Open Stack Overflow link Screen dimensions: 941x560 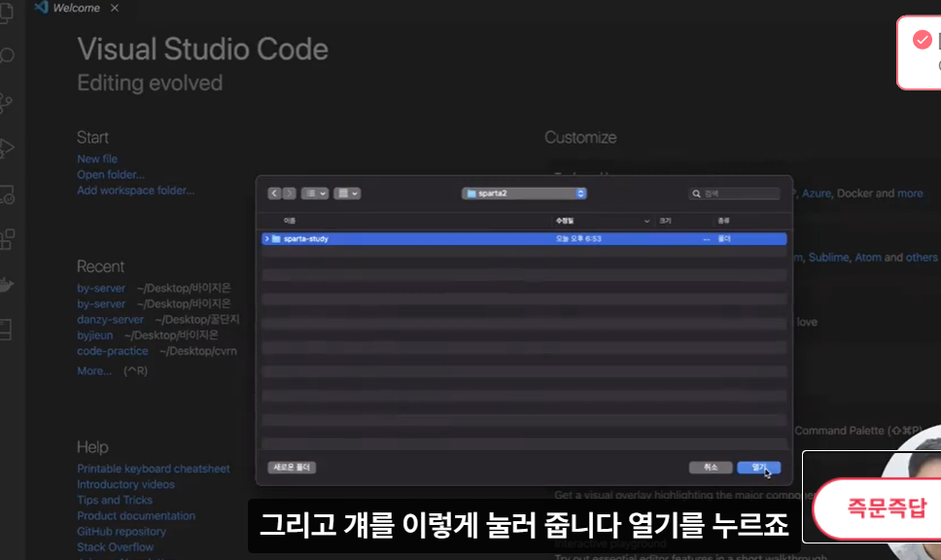click(116, 546)
